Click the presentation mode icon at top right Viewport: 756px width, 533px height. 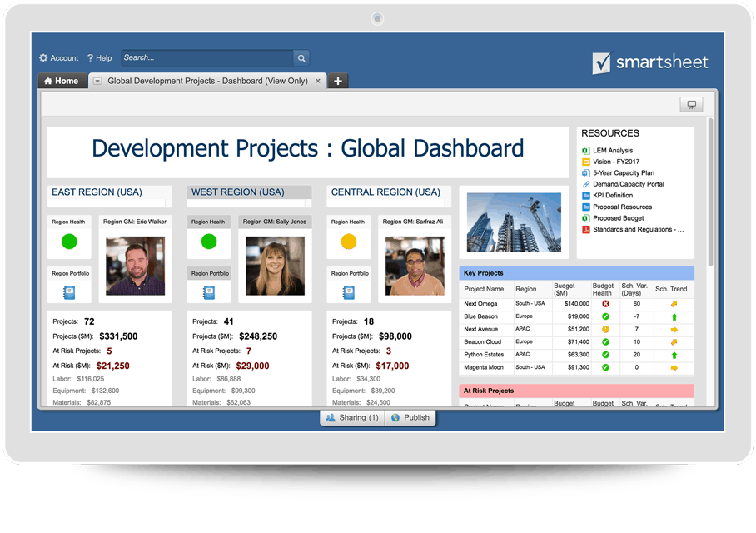(690, 104)
